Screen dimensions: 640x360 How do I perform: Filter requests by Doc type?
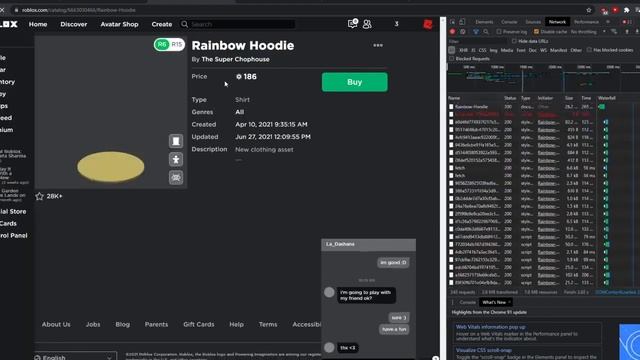pyautogui.click(x=533, y=50)
